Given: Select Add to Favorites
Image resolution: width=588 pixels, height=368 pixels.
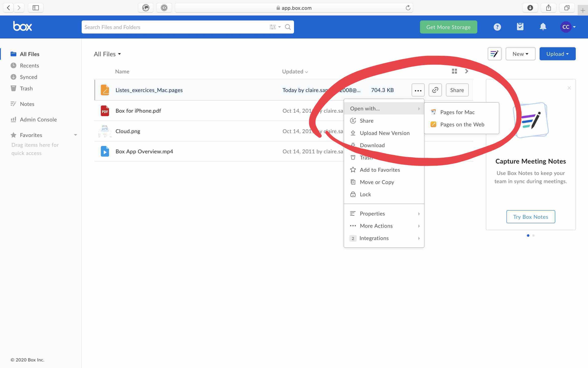Looking at the screenshot, I should (x=384, y=170).
